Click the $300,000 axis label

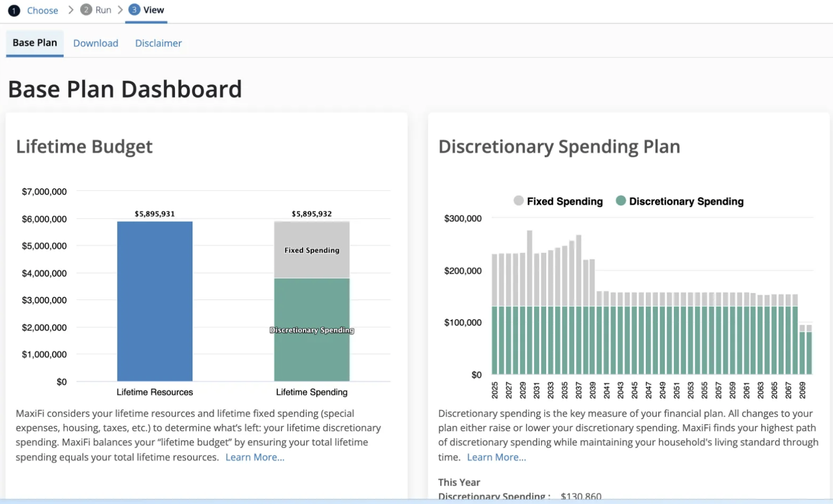tap(463, 218)
